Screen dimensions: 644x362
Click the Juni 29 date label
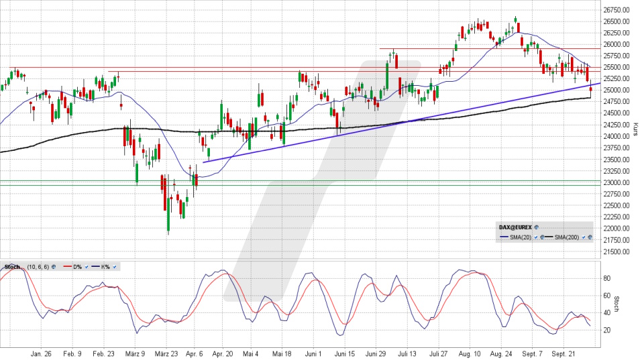click(x=376, y=354)
